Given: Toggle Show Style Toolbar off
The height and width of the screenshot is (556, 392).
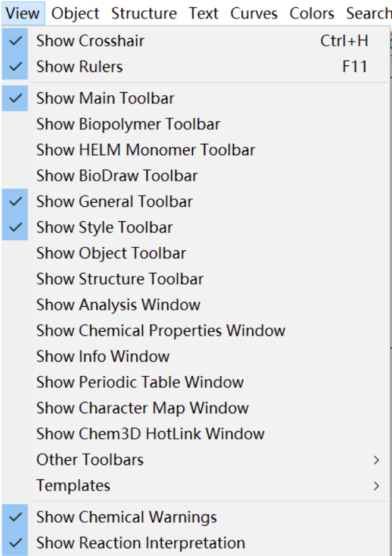Looking at the screenshot, I should click(x=195, y=227).
